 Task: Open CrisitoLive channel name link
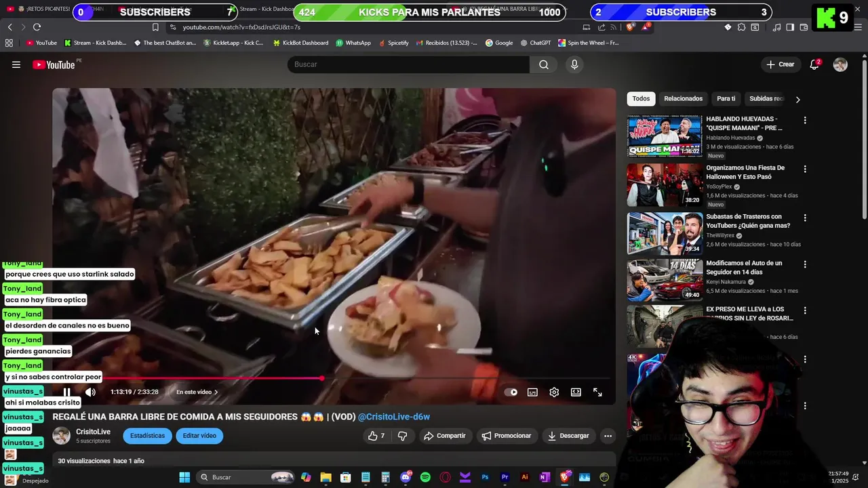point(93,432)
